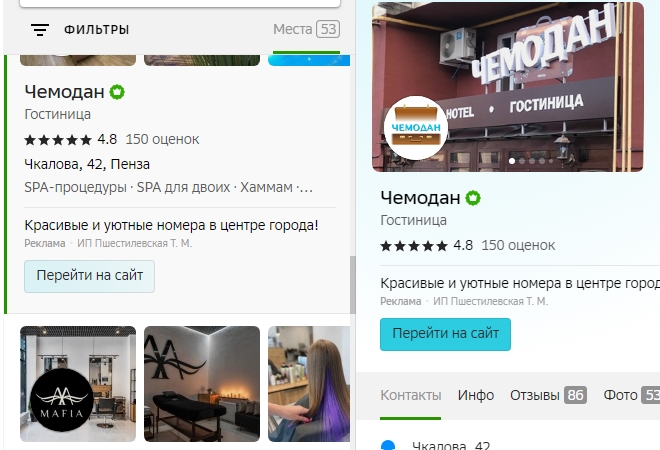Open the filters icon with three lines
This screenshot has width=660, height=450.
pos(40,30)
